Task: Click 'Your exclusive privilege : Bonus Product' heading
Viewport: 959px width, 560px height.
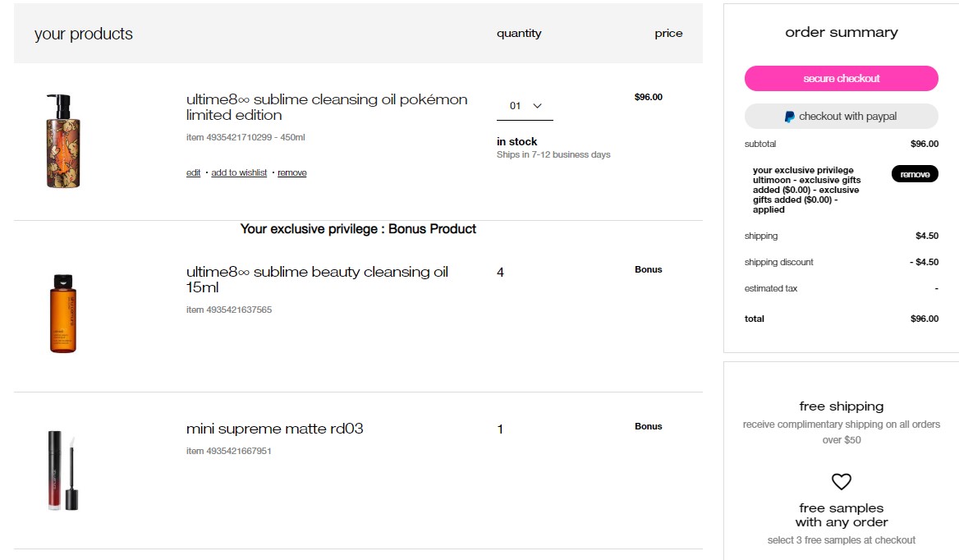Action: tap(358, 228)
